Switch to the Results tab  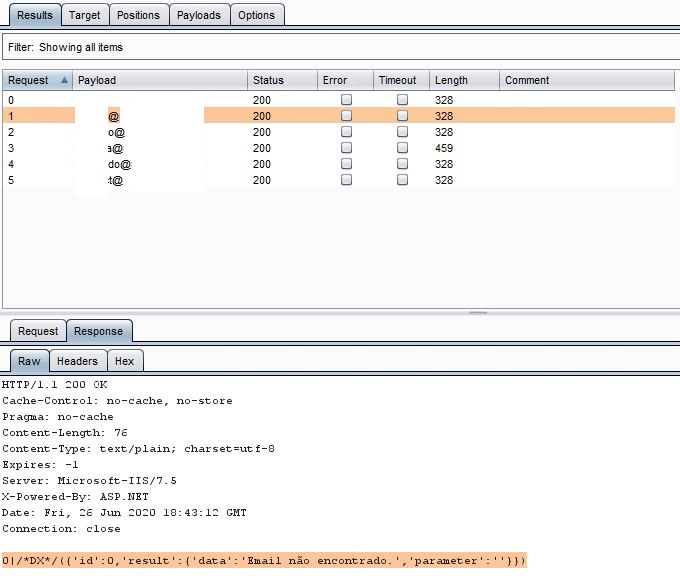tap(35, 15)
